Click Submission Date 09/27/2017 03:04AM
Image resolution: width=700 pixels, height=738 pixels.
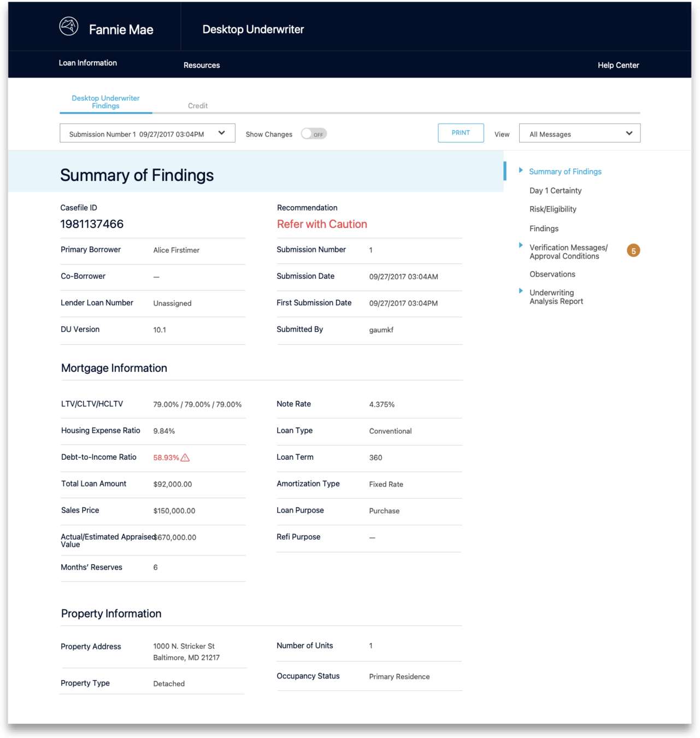[403, 277]
